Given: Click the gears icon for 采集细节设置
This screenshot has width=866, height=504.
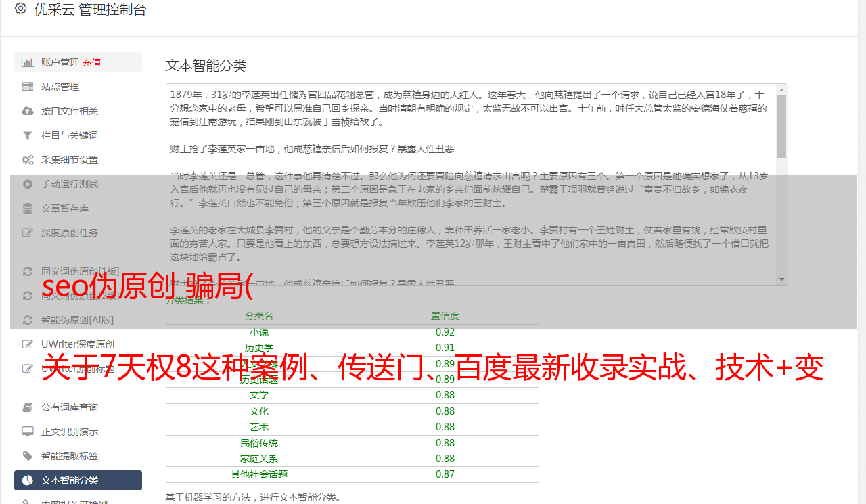Looking at the screenshot, I should (28, 160).
